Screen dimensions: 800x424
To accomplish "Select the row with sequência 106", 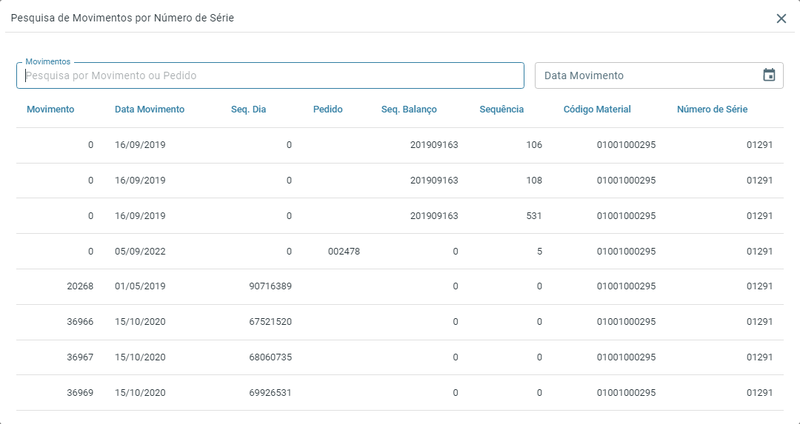I will pyautogui.click(x=400, y=145).
